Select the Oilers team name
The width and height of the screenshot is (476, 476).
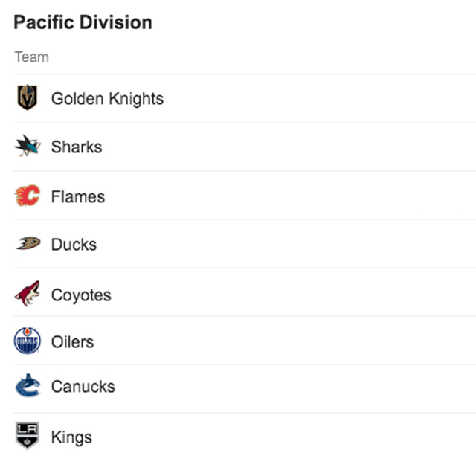[x=72, y=343]
